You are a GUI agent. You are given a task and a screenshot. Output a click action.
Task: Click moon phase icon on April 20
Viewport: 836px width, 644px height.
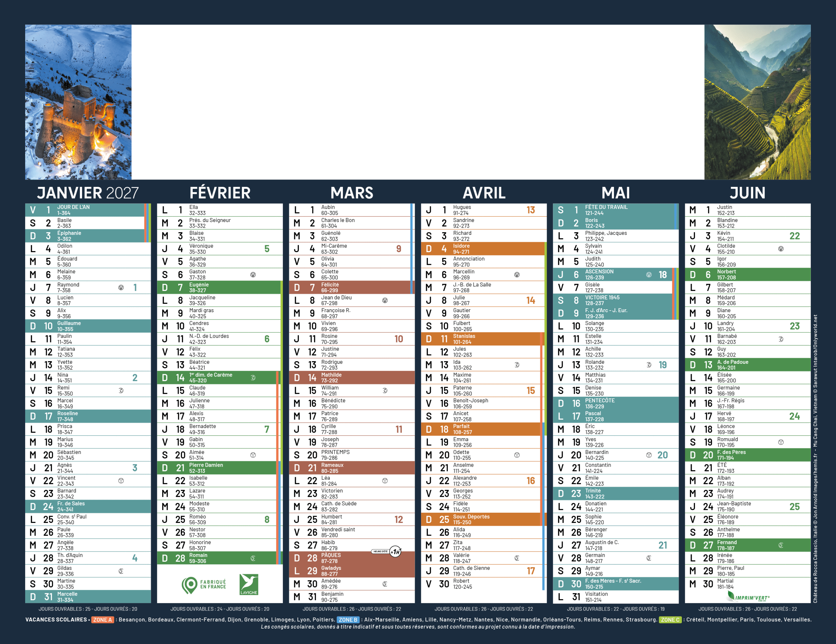click(x=517, y=455)
